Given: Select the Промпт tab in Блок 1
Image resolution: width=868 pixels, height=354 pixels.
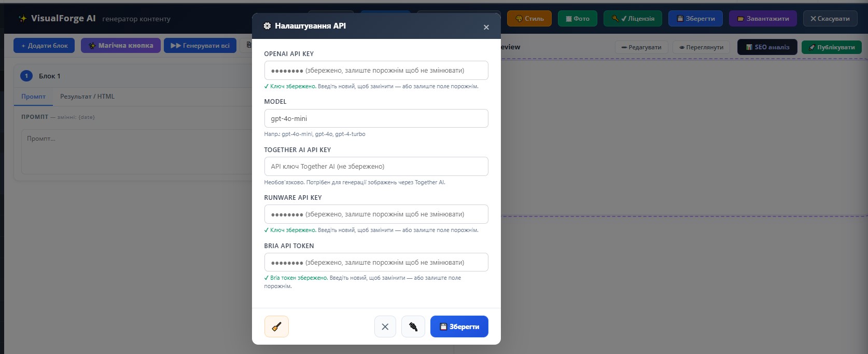Looking at the screenshot, I should tap(34, 97).
